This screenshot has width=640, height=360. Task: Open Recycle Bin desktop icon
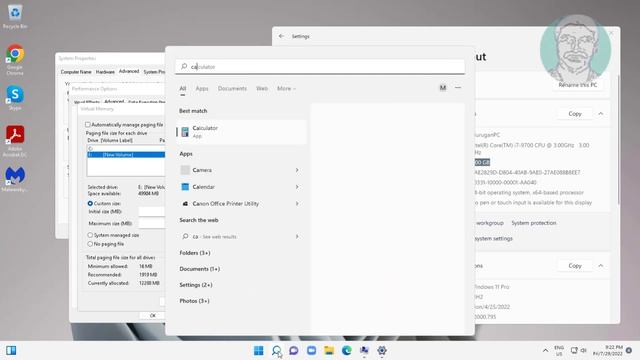[15, 16]
